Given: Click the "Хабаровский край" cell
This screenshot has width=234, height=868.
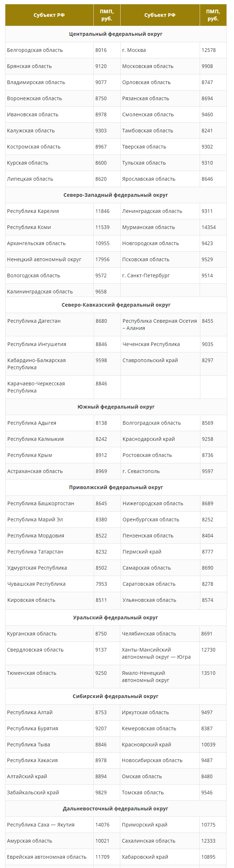Looking at the screenshot, I should coord(160,857).
